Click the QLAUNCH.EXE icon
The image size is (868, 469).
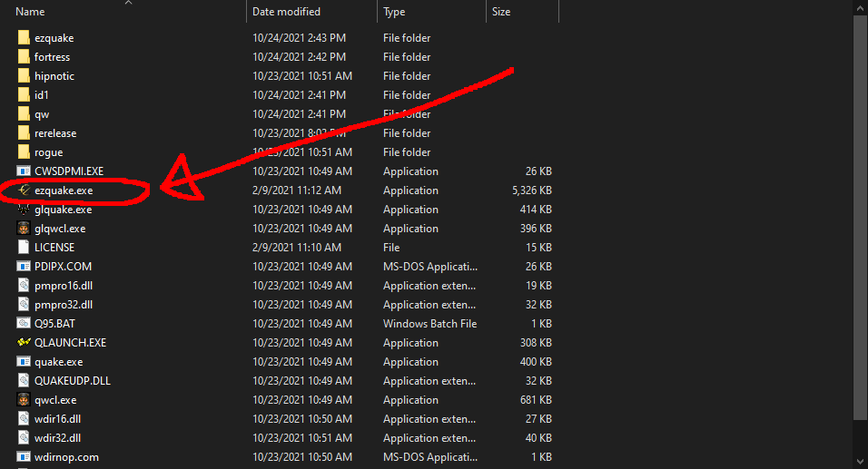24,343
